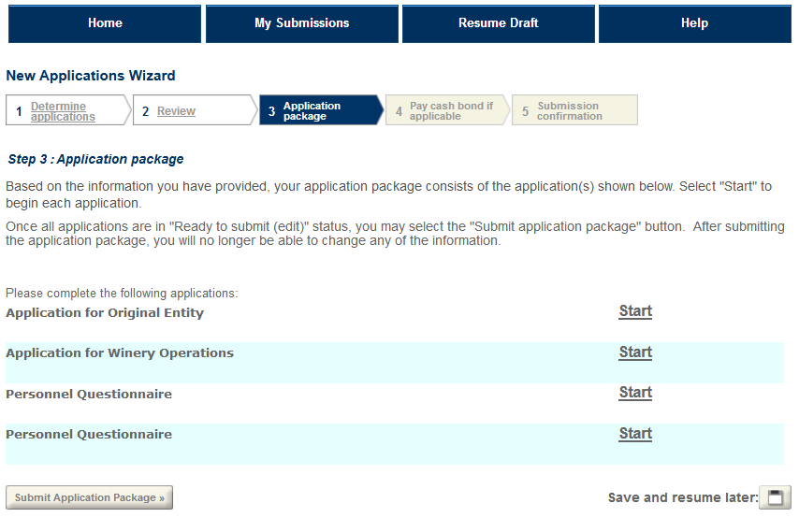The width and height of the screenshot is (799, 532).
Task: Start the Application for Winery Operations
Action: tap(635, 352)
